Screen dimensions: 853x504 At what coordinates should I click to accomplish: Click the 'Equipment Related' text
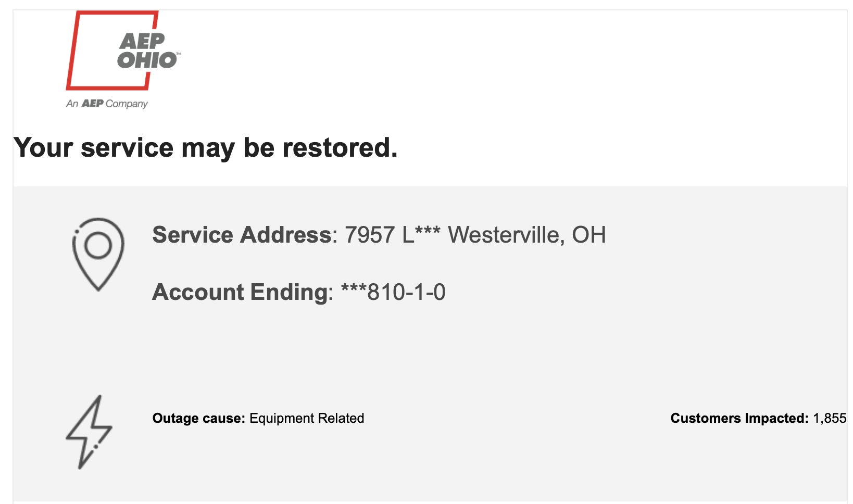(307, 418)
